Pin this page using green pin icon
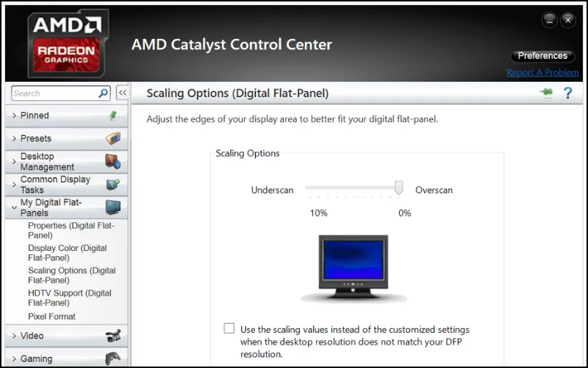This screenshot has height=368, width=588. pos(547,92)
